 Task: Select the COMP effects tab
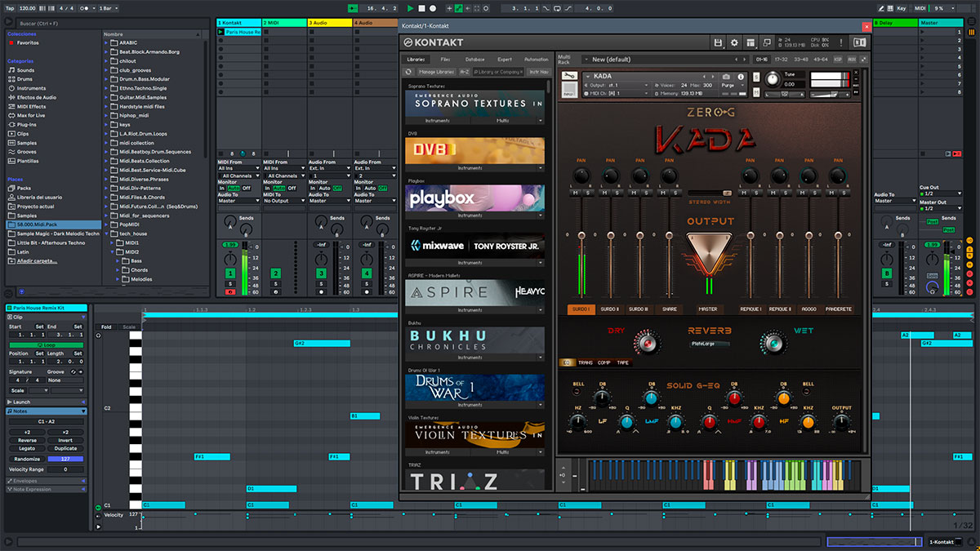tap(604, 362)
